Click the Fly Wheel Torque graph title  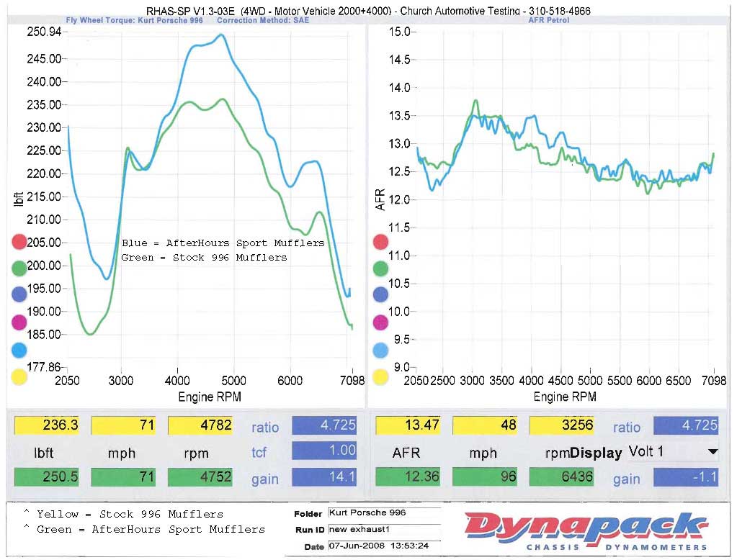pos(134,20)
